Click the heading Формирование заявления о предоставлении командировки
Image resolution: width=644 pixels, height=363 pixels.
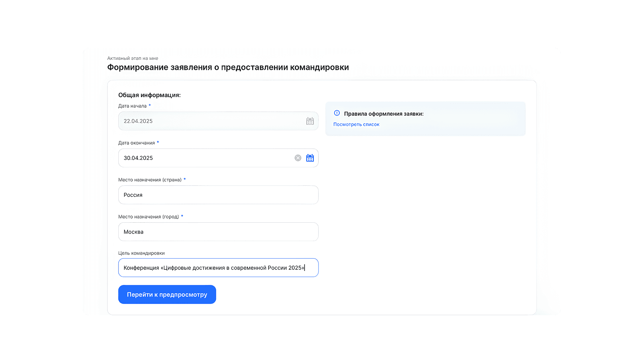click(x=228, y=67)
